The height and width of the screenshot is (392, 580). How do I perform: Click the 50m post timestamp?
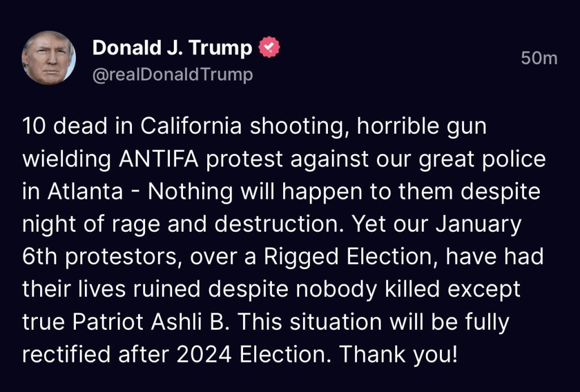[x=539, y=58]
